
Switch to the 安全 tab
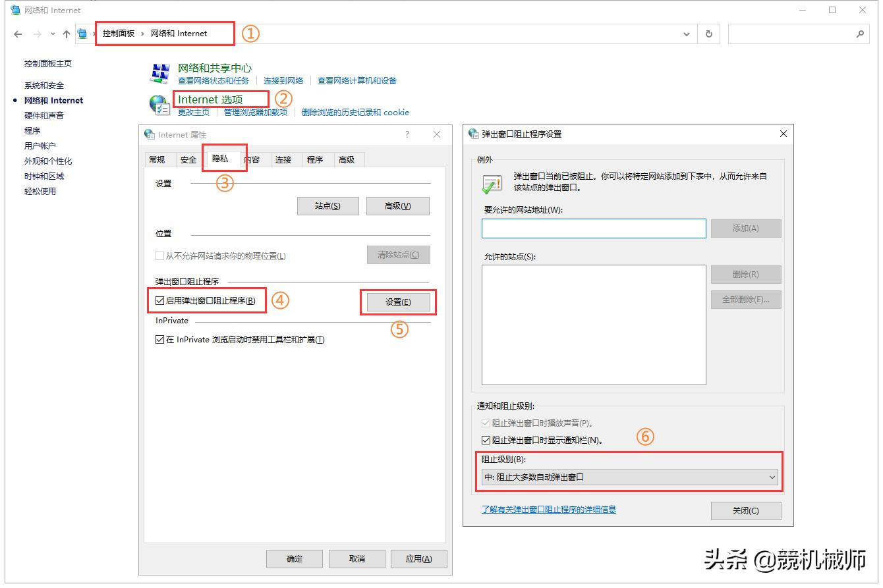coord(188,159)
